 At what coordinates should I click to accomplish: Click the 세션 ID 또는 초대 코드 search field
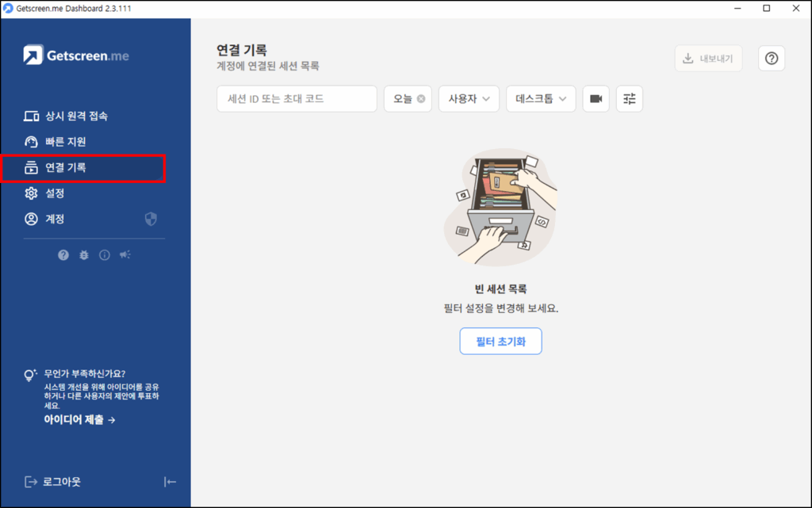[x=297, y=99]
